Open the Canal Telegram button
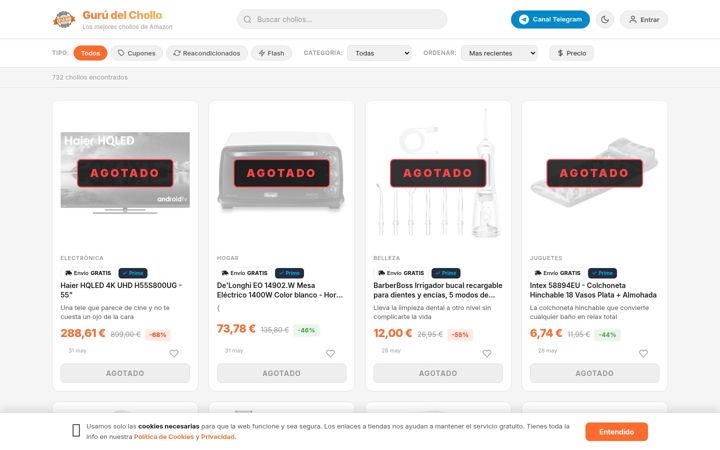720x450 pixels. 550,19
